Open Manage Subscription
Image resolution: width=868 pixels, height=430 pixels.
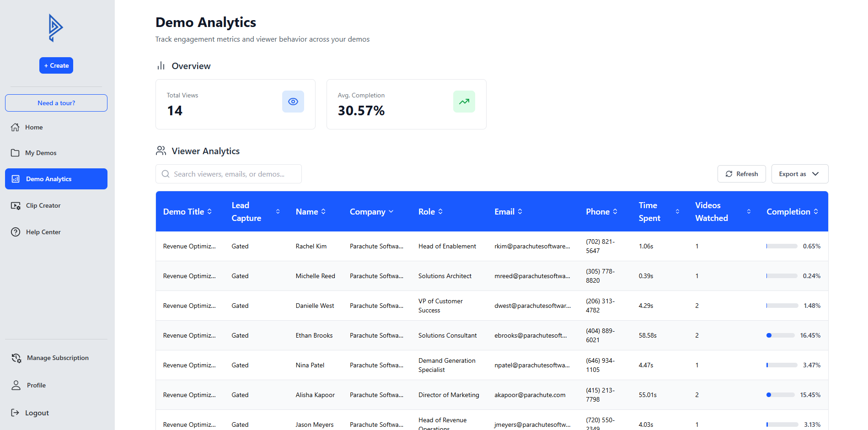tap(56, 358)
